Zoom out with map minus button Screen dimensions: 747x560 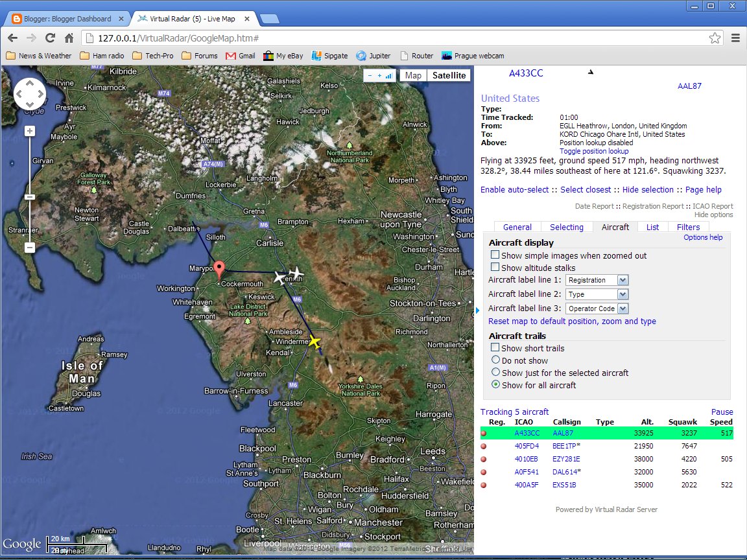pos(30,248)
